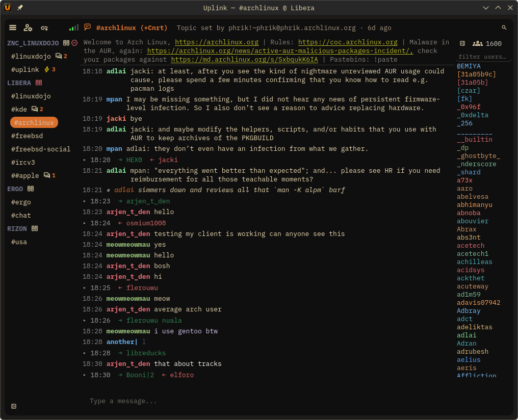
Task: Switch to #linuxdojo under ZNC_LINUXDOJO
Action: pos(31,56)
